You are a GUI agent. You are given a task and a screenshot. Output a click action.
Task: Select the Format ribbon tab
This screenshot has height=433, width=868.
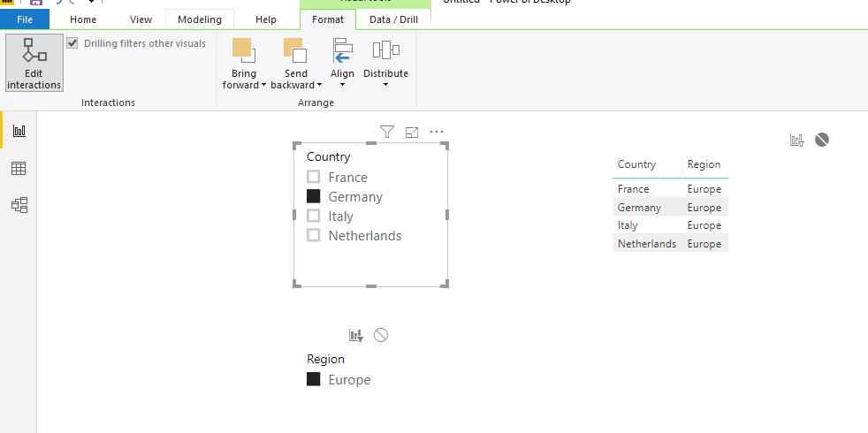pos(328,19)
